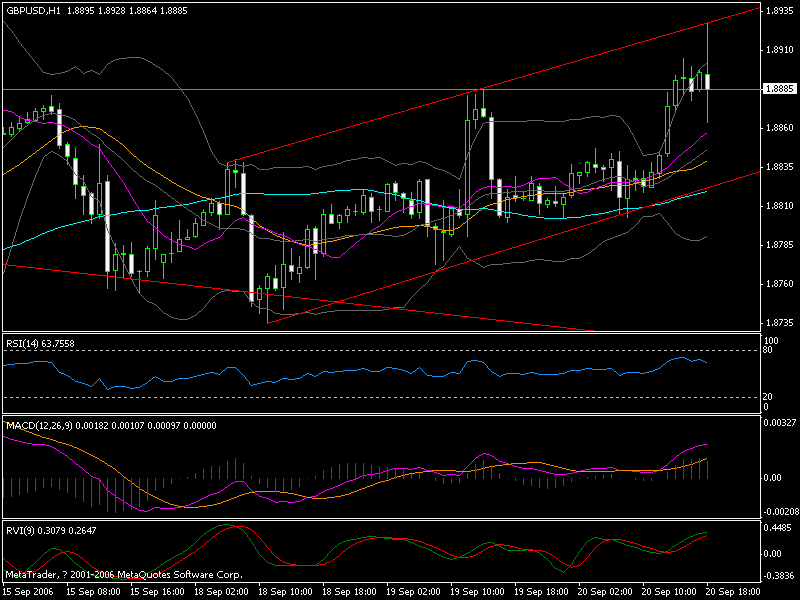Click the 1.8760 price axis label
The image size is (800, 600).
click(780, 284)
